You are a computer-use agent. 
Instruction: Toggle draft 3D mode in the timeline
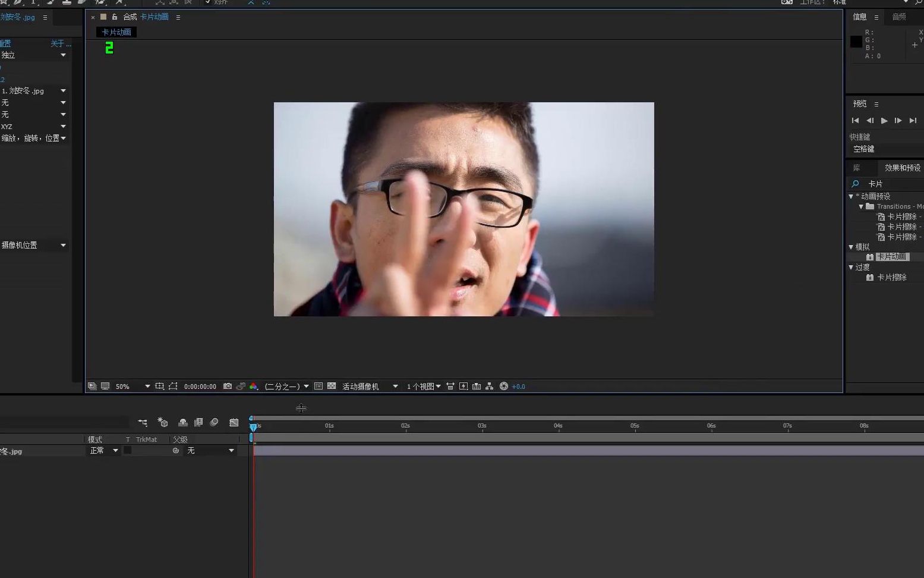[163, 422]
